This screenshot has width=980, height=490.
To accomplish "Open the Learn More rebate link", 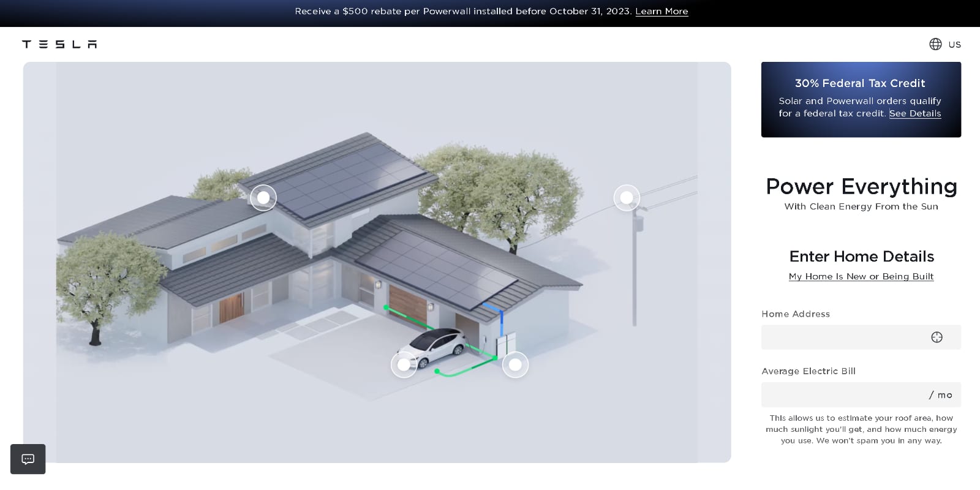I will (x=661, y=12).
